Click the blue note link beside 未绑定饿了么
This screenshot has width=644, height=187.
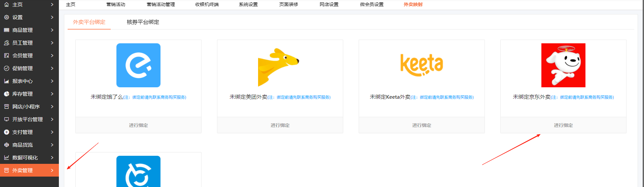155,97
